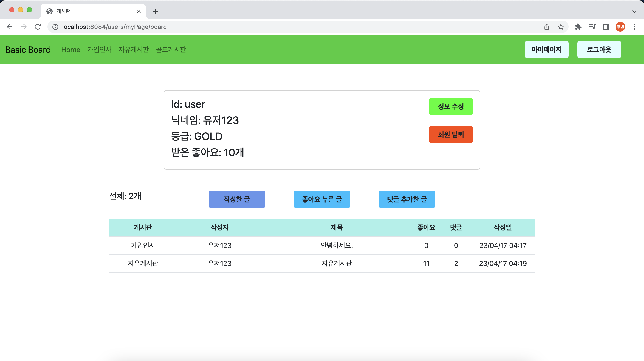Go to the 자유게시판 nav link
The height and width of the screenshot is (361, 644).
point(133,50)
